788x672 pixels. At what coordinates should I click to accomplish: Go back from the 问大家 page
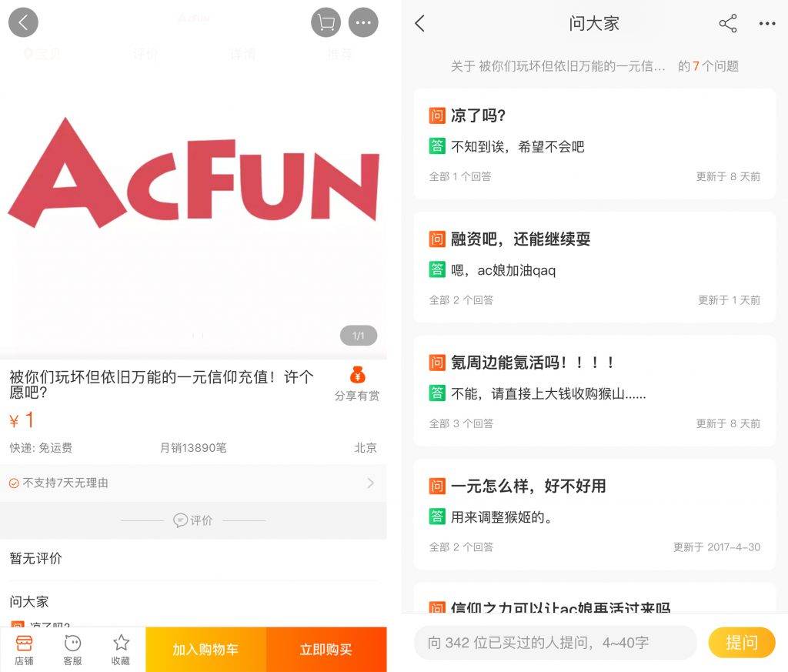[x=419, y=24]
